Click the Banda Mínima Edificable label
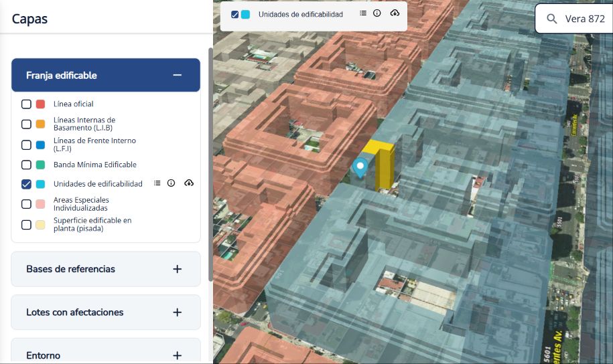The width and height of the screenshot is (613, 364). [95, 165]
